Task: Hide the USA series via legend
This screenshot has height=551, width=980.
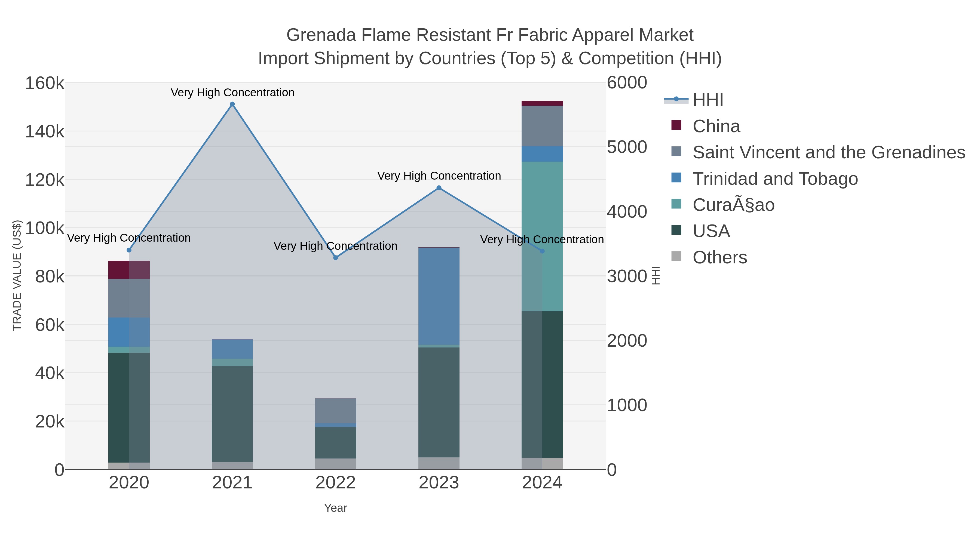Action: (700, 231)
